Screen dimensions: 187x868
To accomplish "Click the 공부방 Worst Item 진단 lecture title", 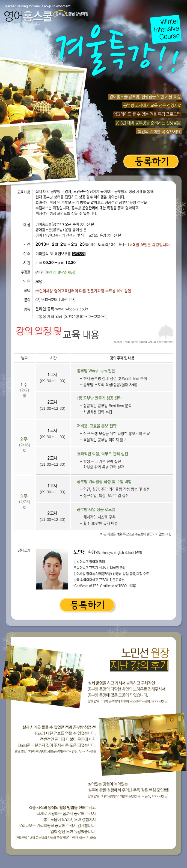I will coord(96,371).
